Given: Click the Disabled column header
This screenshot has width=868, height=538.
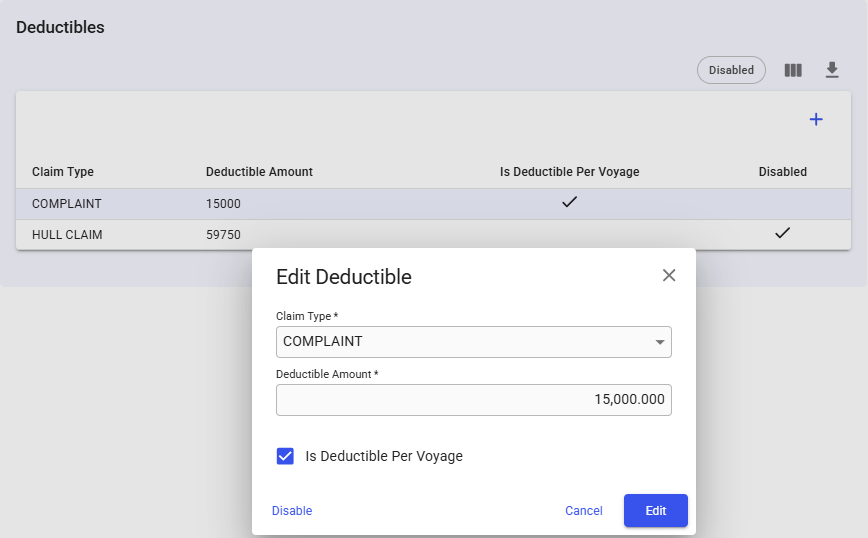Looking at the screenshot, I should click(x=782, y=172).
